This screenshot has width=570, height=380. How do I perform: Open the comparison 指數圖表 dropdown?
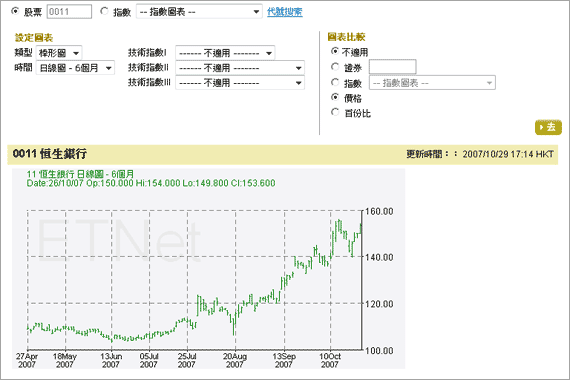point(432,83)
